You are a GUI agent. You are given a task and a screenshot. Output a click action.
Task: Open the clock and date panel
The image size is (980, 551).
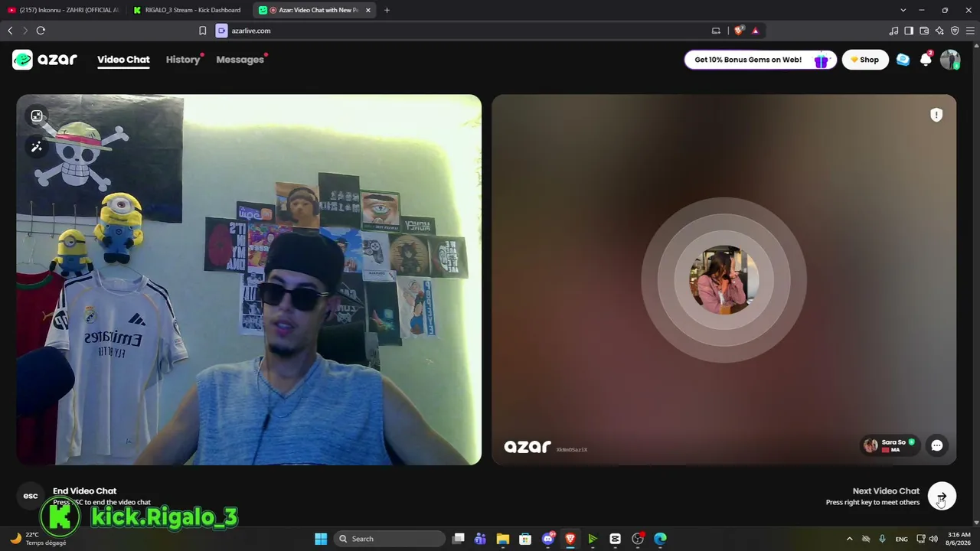pyautogui.click(x=959, y=539)
